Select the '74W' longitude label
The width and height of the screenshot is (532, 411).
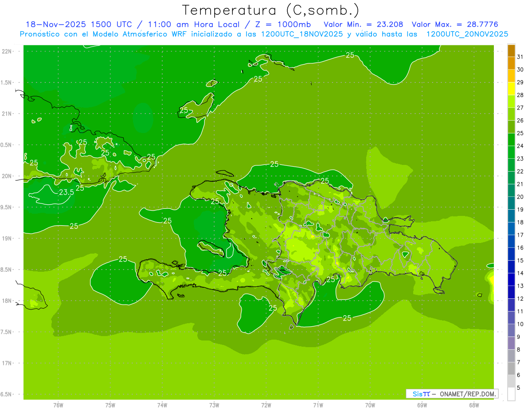(162, 405)
